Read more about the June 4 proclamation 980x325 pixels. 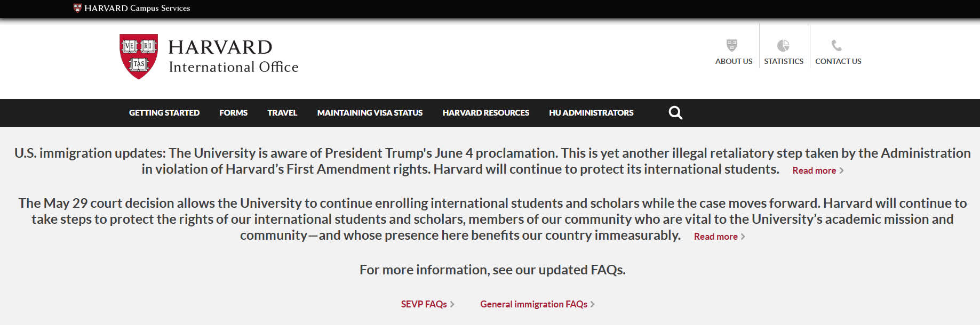pos(814,170)
